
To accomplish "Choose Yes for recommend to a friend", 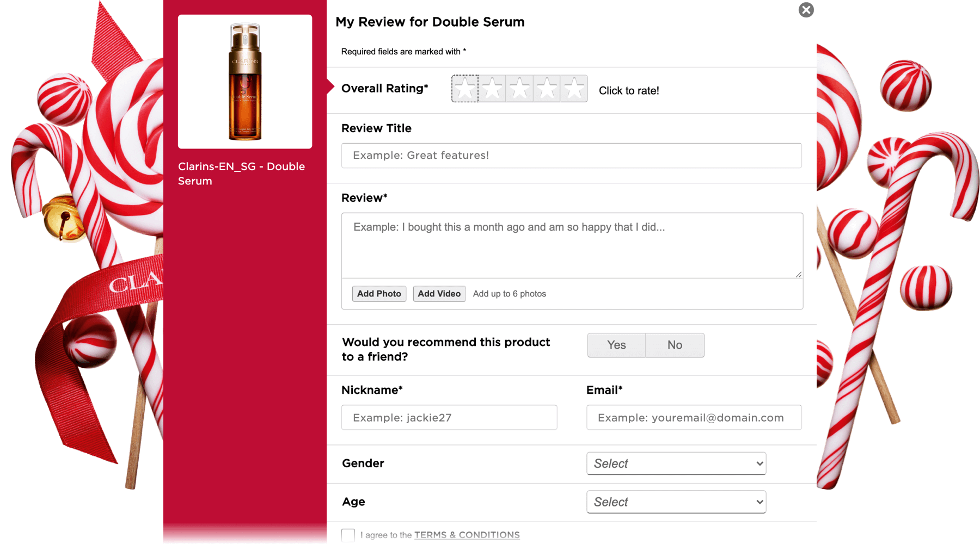I will [616, 345].
